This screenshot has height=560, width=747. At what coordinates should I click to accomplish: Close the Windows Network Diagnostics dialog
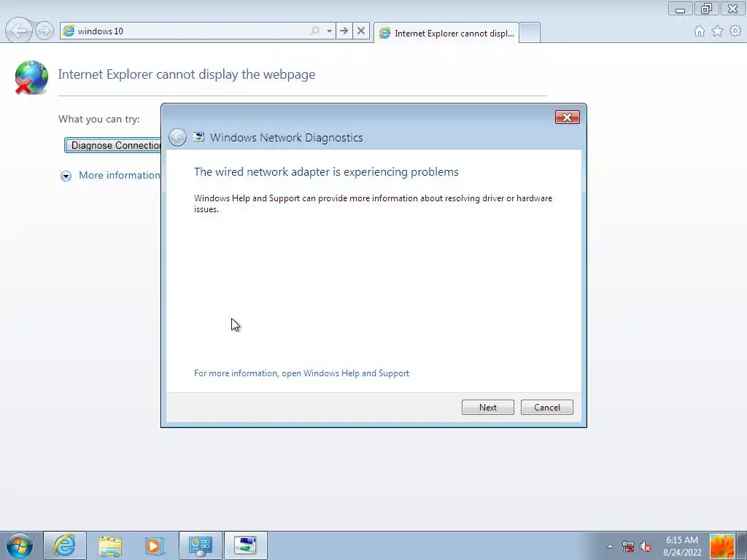pos(567,117)
